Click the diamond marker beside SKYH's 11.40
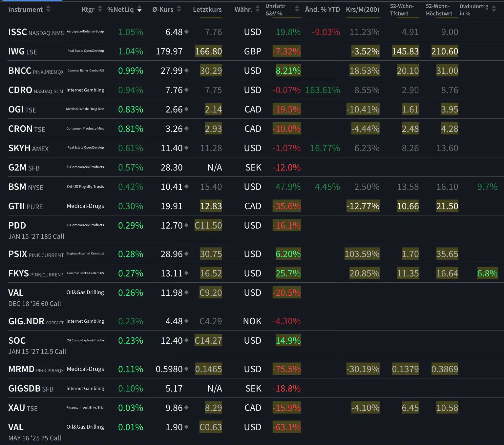Image resolution: width=504 pixels, height=445 pixels. 186,148
